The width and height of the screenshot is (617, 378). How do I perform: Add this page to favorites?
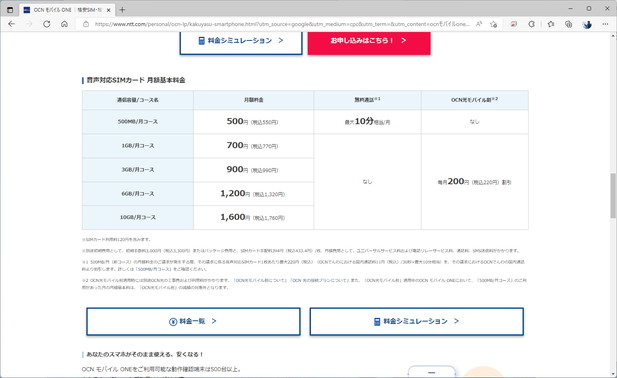coord(493,24)
